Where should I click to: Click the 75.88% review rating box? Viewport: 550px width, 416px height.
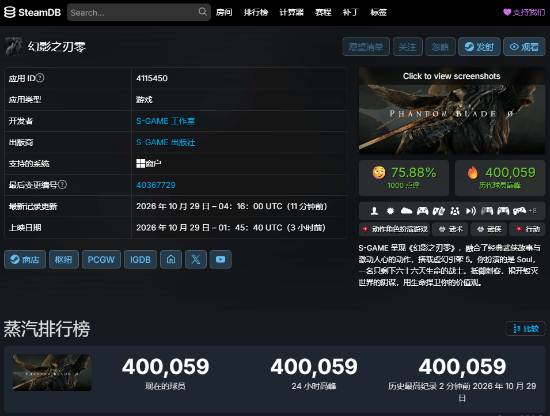click(404, 178)
